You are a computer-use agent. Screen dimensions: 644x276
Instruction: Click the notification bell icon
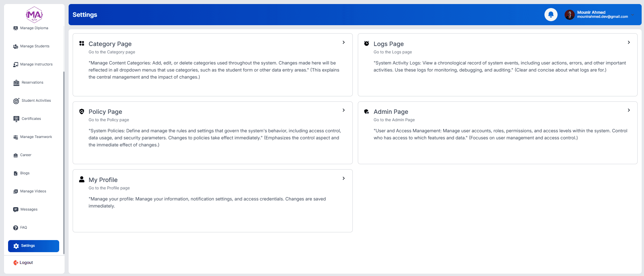(551, 15)
